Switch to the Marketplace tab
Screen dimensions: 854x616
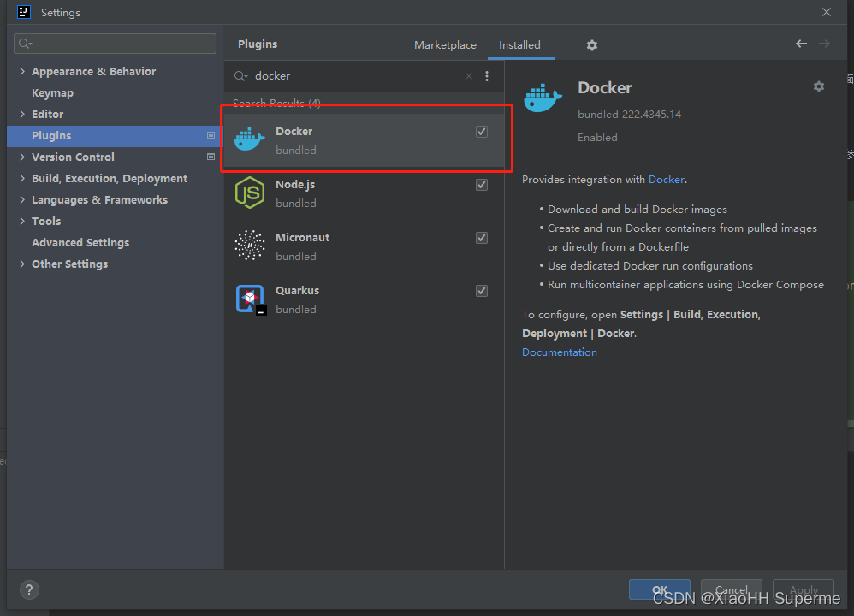click(x=445, y=44)
